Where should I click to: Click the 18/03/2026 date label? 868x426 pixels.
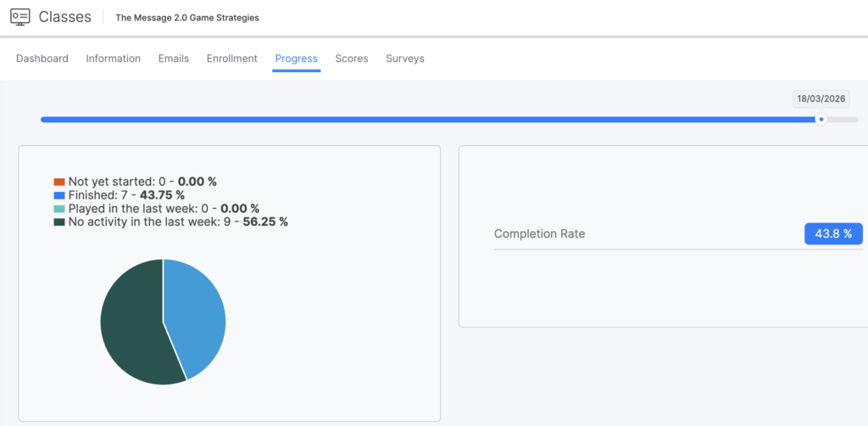click(821, 99)
